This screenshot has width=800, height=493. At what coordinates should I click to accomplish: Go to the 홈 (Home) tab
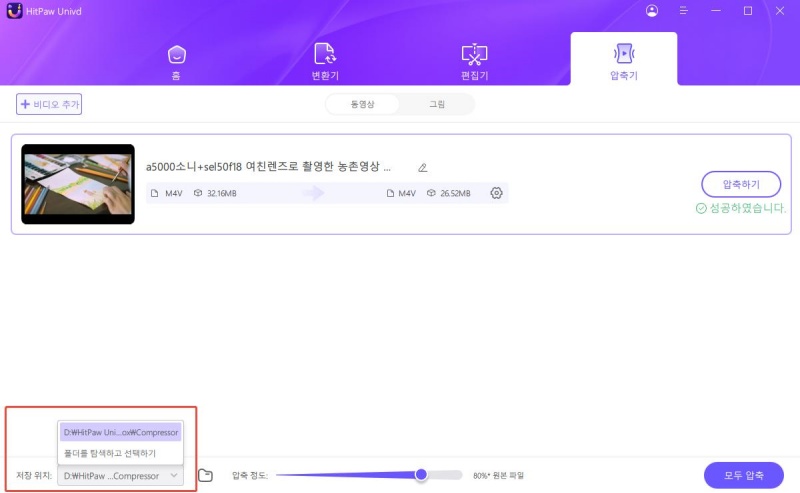(177, 63)
